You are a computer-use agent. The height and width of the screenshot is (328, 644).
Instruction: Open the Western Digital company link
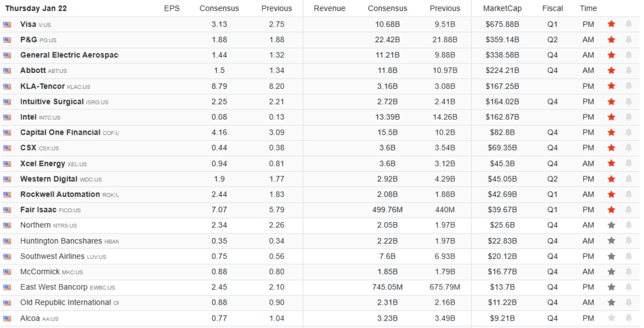(x=48, y=179)
